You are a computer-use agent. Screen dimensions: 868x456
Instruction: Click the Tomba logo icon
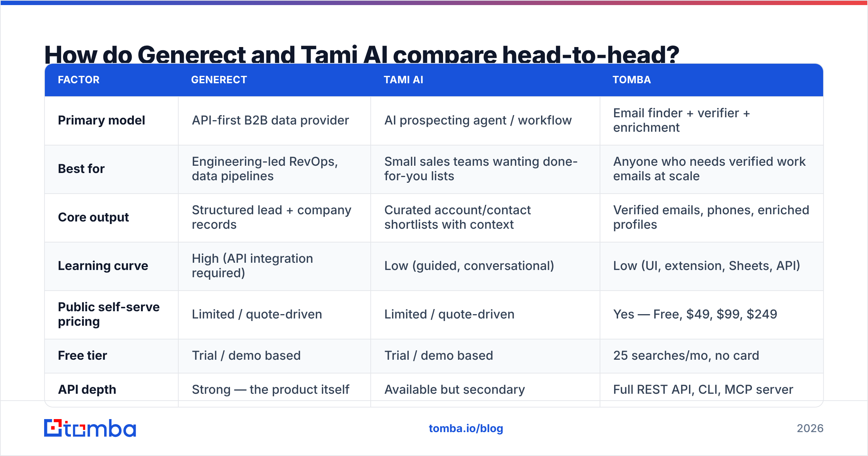[90, 428]
